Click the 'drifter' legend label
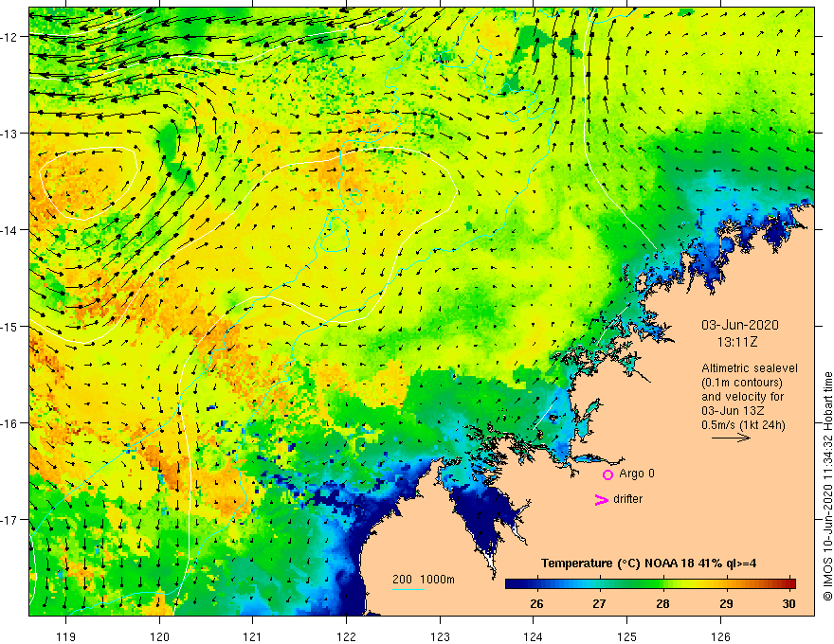The height and width of the screenshot is (644, 834). tap(627, 499)
